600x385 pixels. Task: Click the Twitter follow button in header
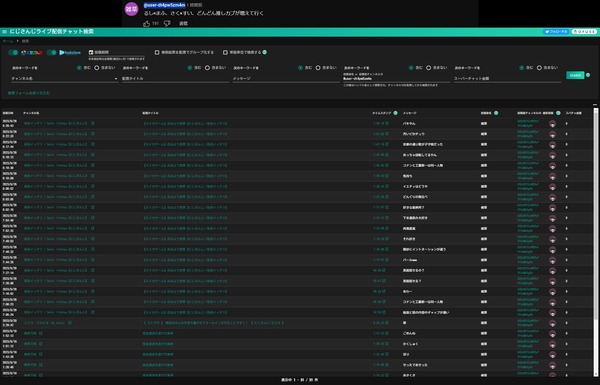click(556, 32)
